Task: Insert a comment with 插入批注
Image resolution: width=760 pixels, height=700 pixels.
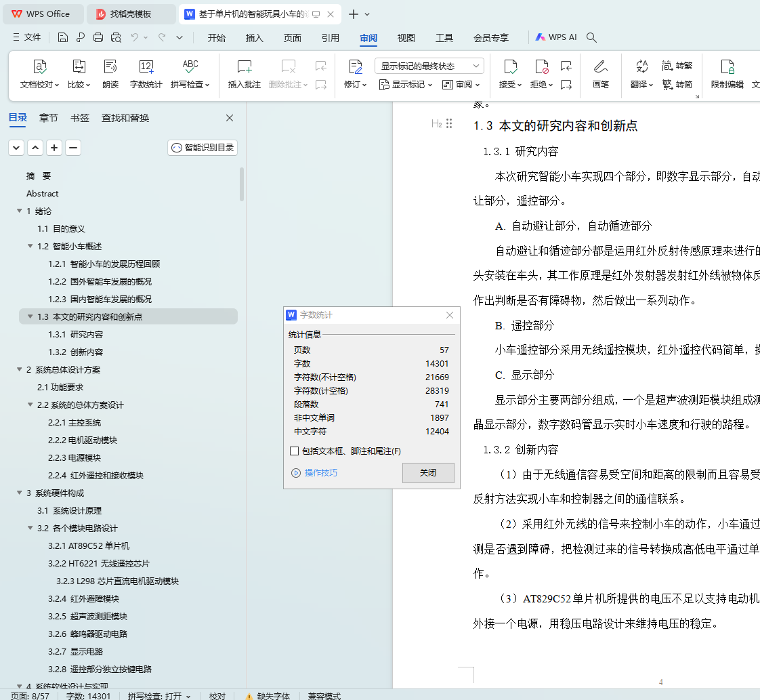Action: (x=245, y=74)
